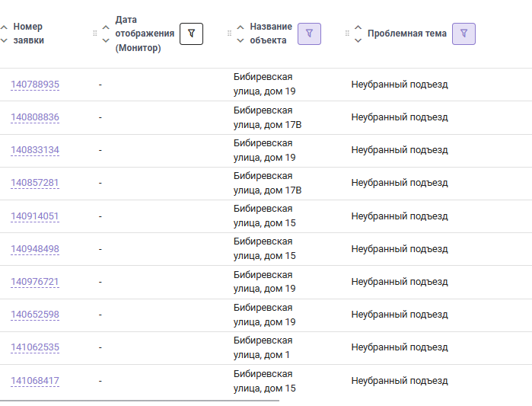Grab drag handle of Проблемная тема column
Screen dimensions: 532x406
347,34
